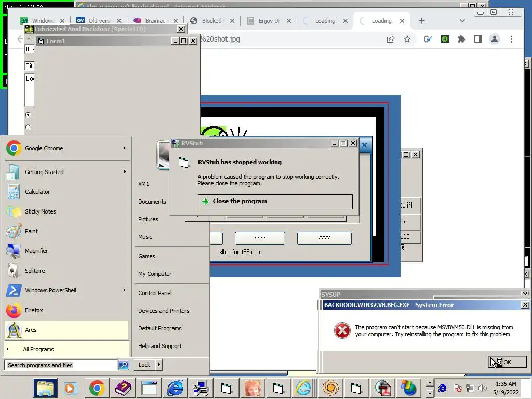
Task: Start Solitaire game
Action: tap(66, 271)
